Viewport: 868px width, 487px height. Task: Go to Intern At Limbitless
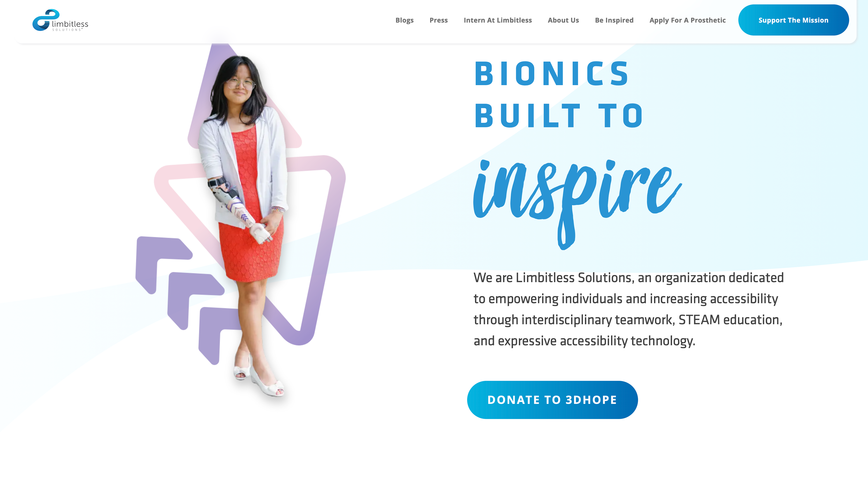(498, 20)
